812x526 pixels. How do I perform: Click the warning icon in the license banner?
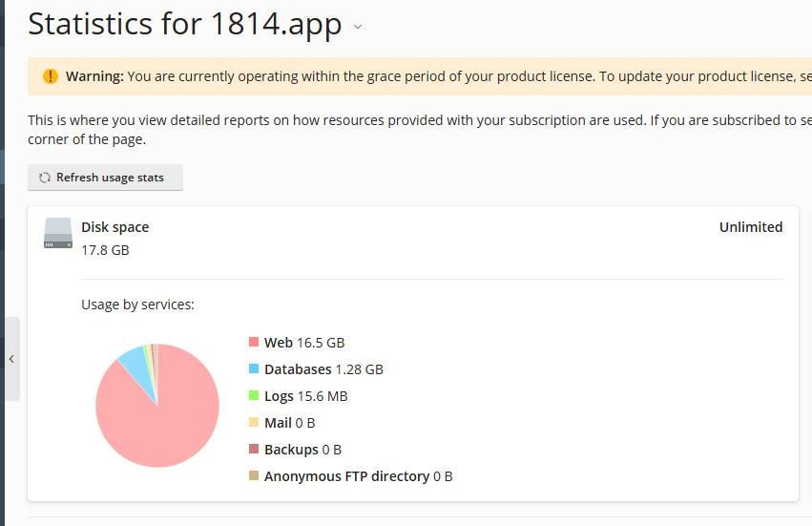tap(51, 76)
